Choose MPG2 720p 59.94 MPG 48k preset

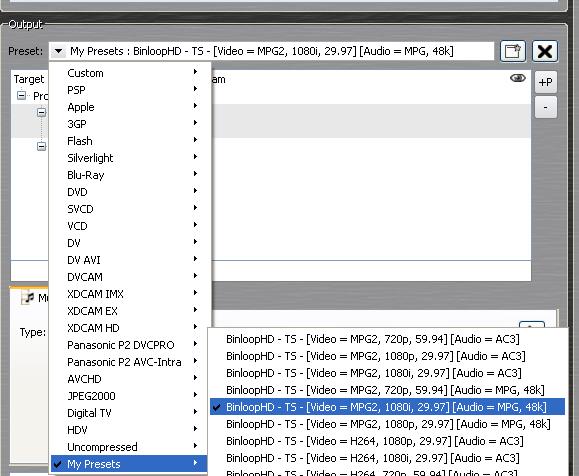click(387, 390)
